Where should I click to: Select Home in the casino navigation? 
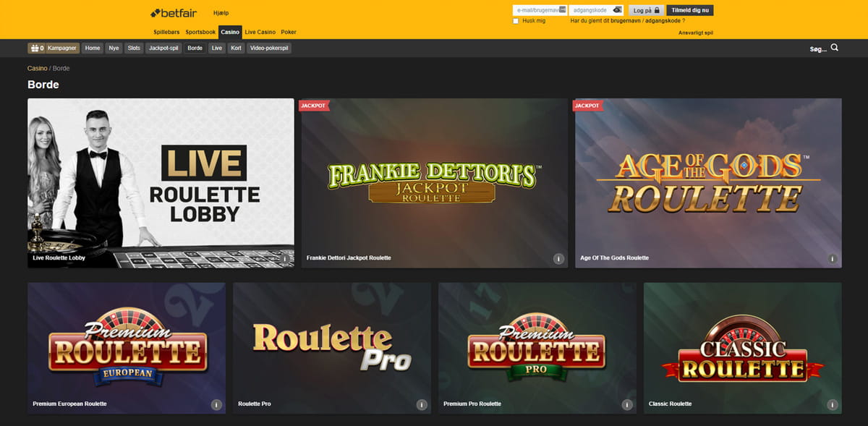tap(93, 48)
